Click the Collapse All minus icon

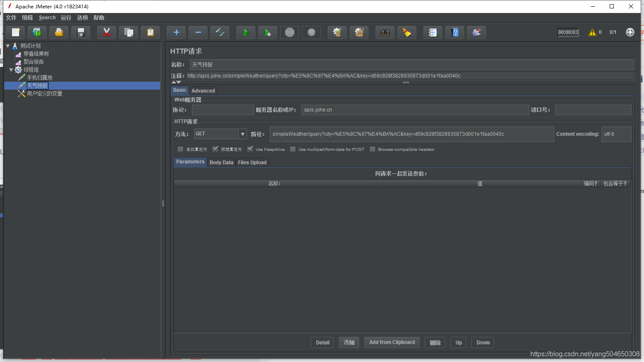198,32
